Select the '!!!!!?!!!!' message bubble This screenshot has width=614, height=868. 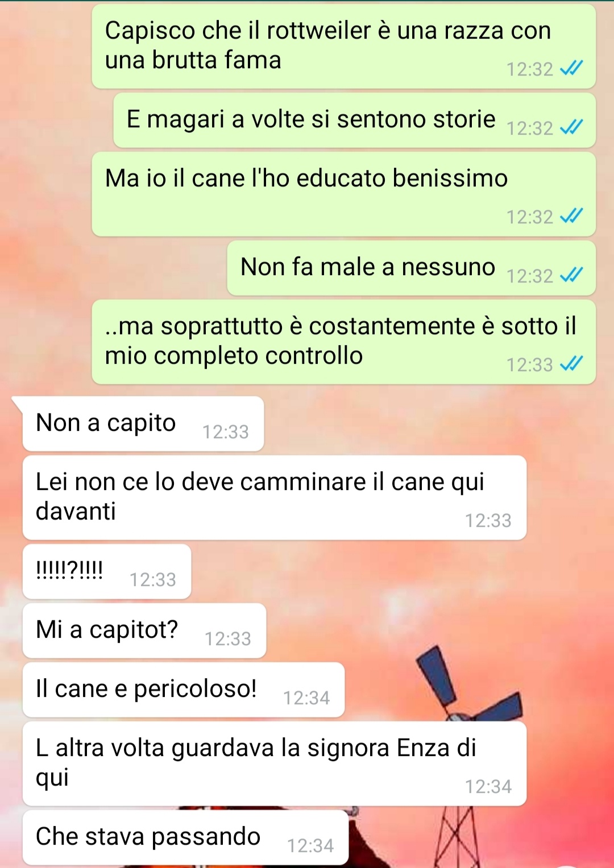tap(107, 572)
